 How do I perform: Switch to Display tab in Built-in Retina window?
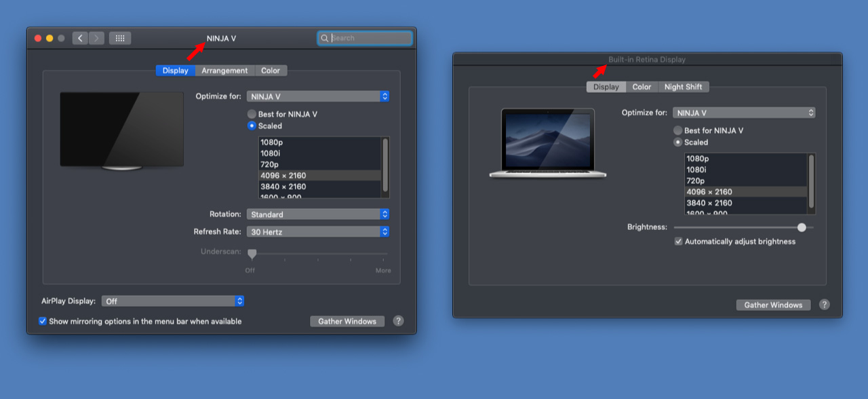point(606,87)
